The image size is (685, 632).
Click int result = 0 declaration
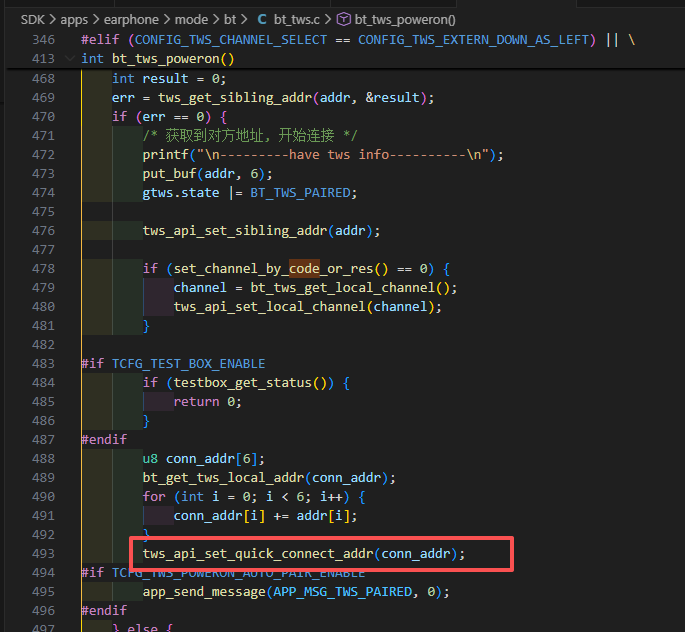point(169,79)
